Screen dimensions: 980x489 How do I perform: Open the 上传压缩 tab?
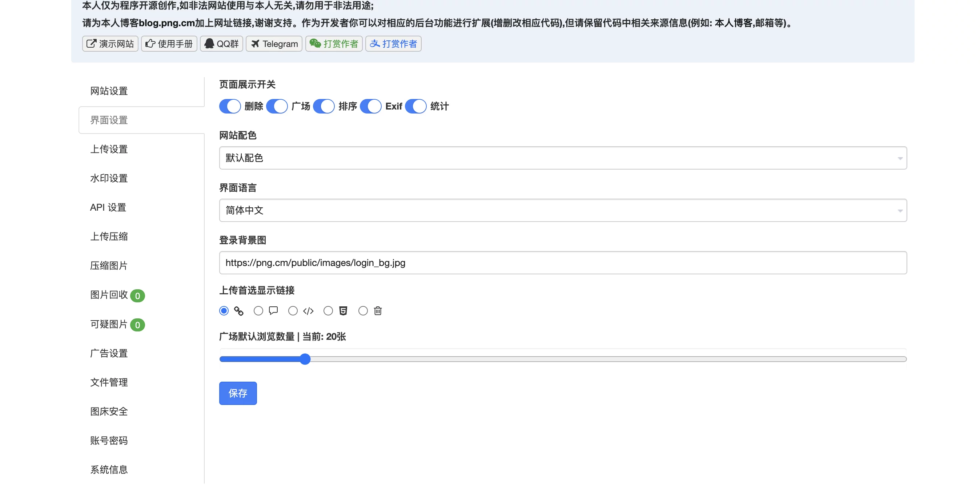pyautogui.click(x=141, y=237)
